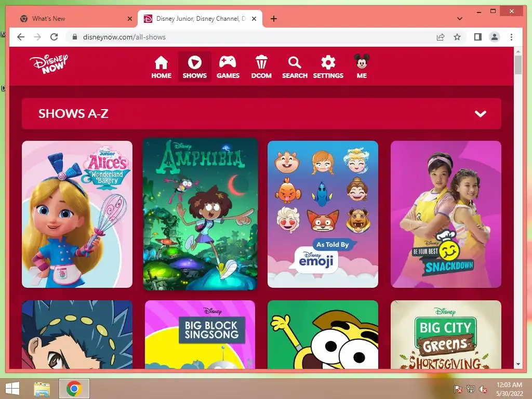Viewport: 532px width, 399px height.
Task: Click the DisneyNOW logo
Action: pyautogui.click(x=48, y=63)
